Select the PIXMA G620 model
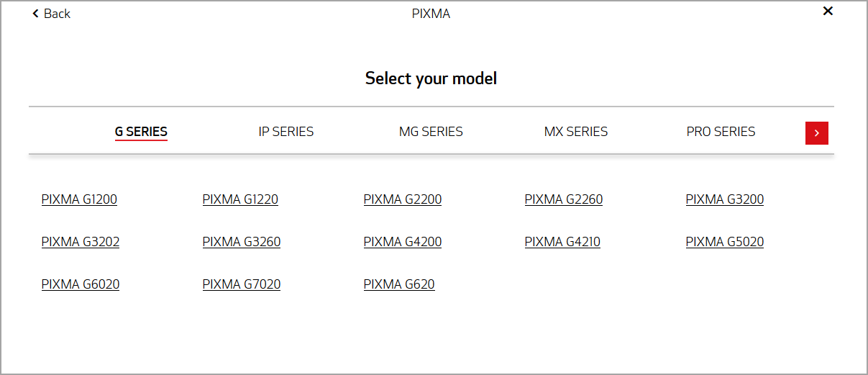This screenshot has width=868, height=375. pos(399,284)
